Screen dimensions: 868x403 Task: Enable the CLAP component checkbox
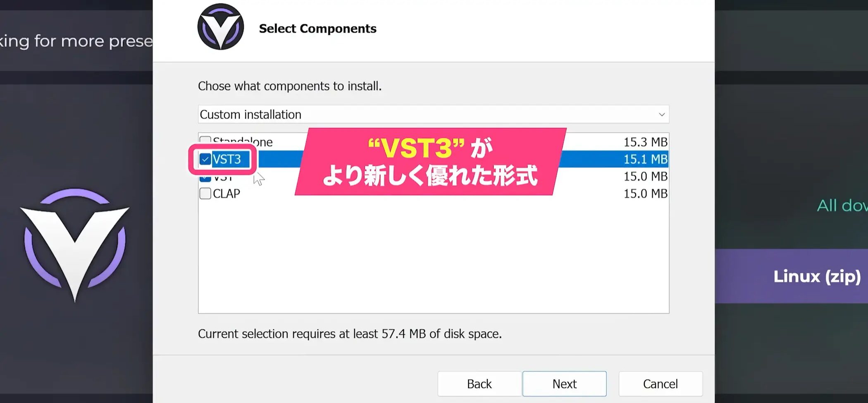205,194
